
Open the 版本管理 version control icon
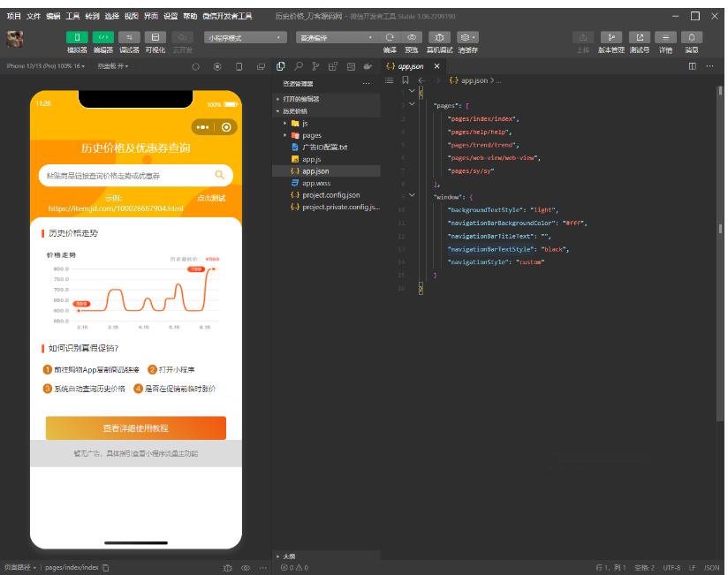(x=610, y=37)
